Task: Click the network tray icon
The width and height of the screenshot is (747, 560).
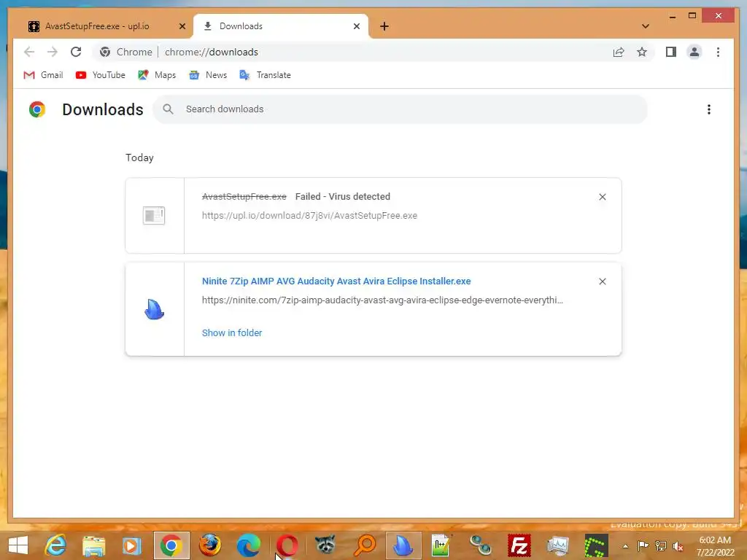Action: click(x=661, y=546)
